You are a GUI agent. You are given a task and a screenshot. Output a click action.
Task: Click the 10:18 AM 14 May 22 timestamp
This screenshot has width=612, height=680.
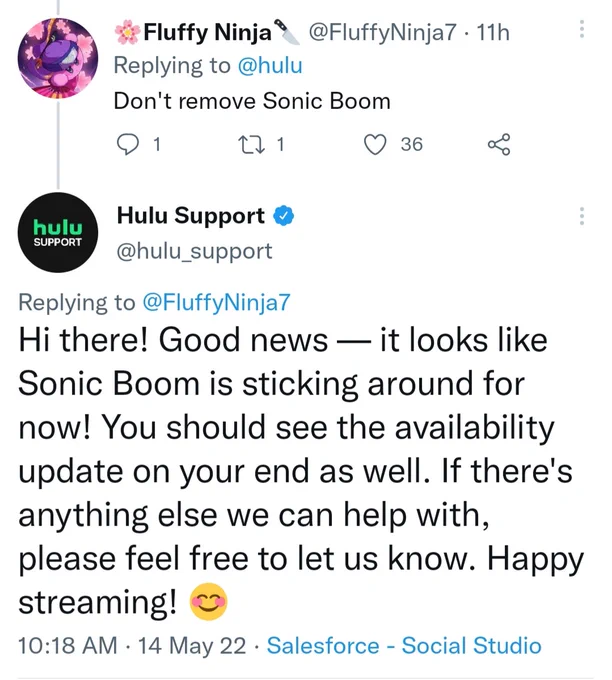click(x=132, y=645)
